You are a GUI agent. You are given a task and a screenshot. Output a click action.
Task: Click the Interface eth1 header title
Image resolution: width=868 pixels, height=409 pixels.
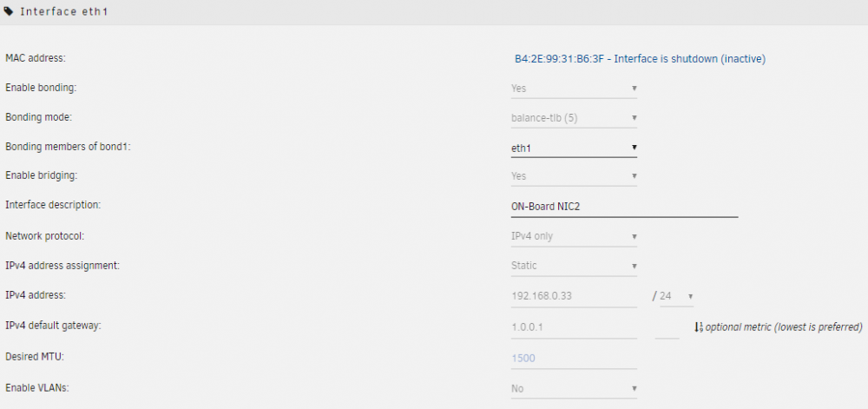click(x=63, y=11)
